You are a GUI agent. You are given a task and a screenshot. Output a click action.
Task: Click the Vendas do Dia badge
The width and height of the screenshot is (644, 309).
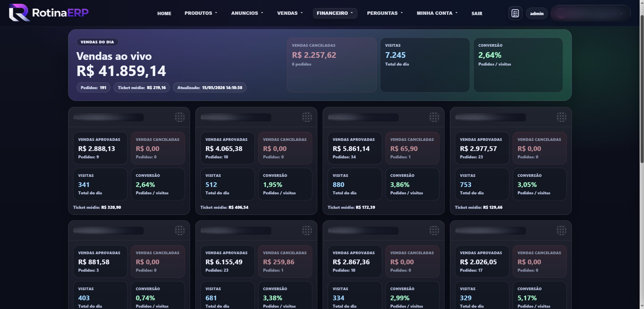(x=97, y=42)
